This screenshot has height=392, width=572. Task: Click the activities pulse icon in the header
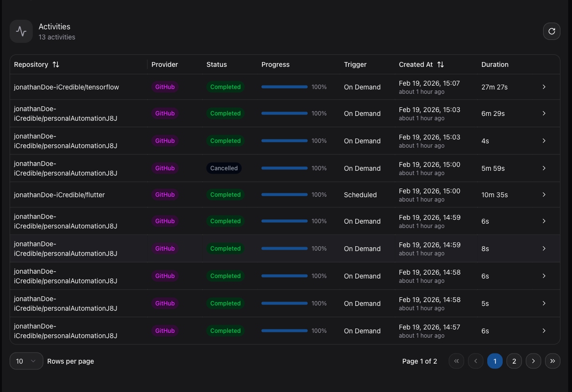(x=21, y=31)
